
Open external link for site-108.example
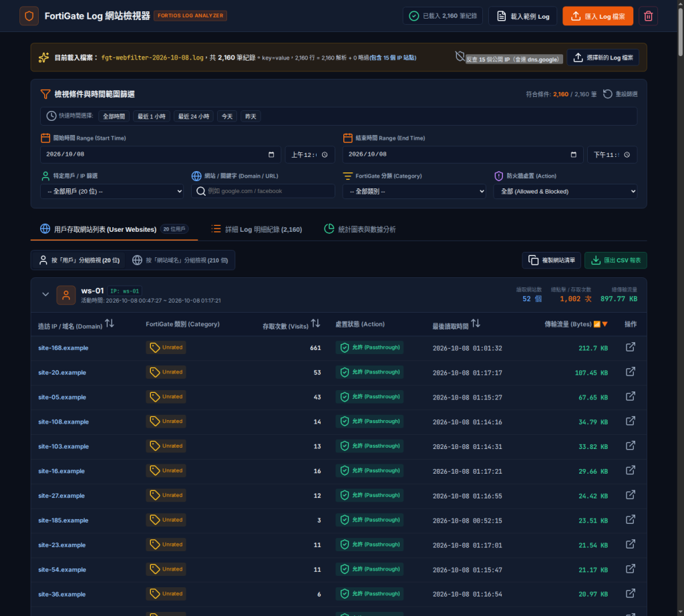pyautogui.click(x=631, y=421)
